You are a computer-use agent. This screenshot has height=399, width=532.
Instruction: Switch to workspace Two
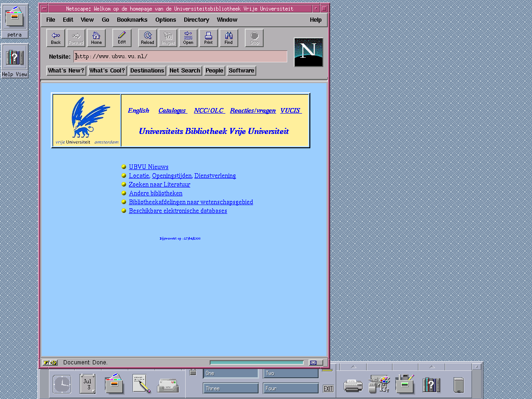tap(291, 373)
